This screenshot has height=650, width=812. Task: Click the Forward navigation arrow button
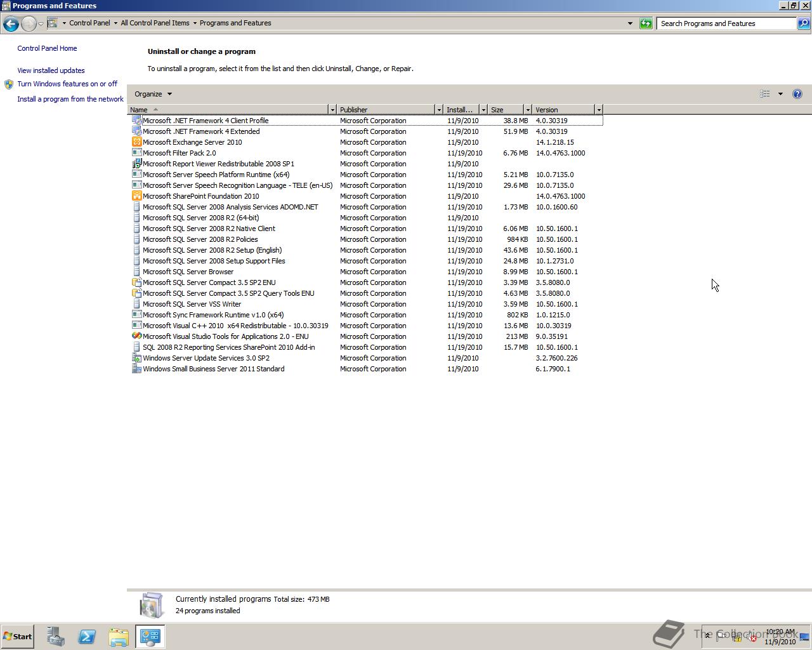point(29,23)
